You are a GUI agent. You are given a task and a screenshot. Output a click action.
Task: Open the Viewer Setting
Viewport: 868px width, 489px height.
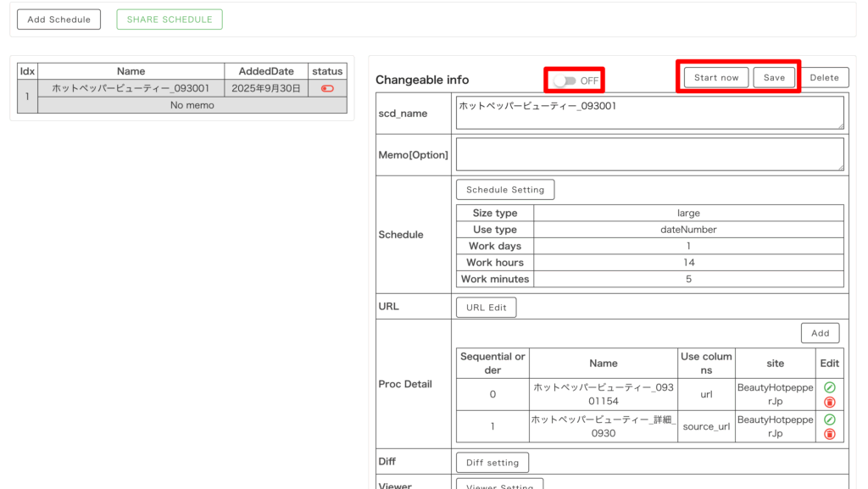tap(499, 485)
